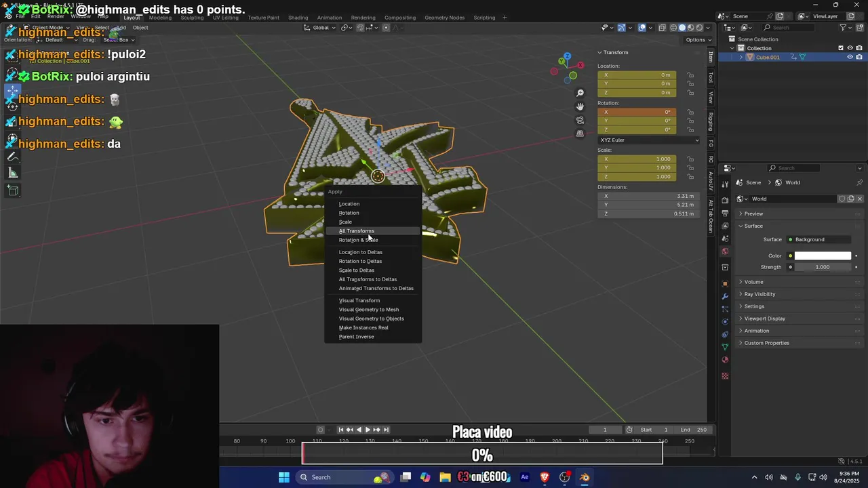This screenshot has width=868, height=488.
Task: Hide Cube.001 with its eye icon
Action: (x=850, y=57)
